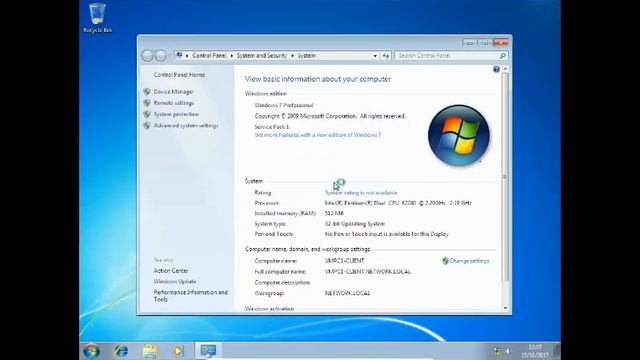Select the System breadcrumb item
This screenshot has width=640, height=360.
pos(307,56)
